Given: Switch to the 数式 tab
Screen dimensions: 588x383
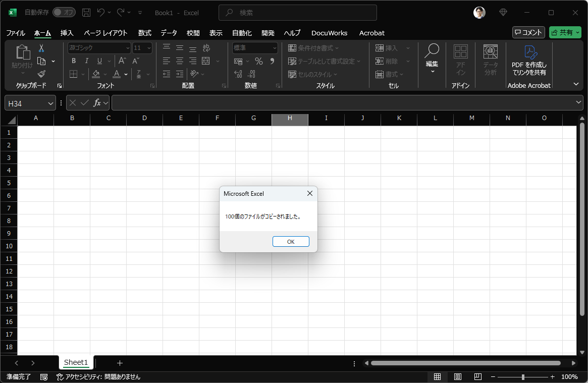Looking at the screenshot, I should (145, 33).
